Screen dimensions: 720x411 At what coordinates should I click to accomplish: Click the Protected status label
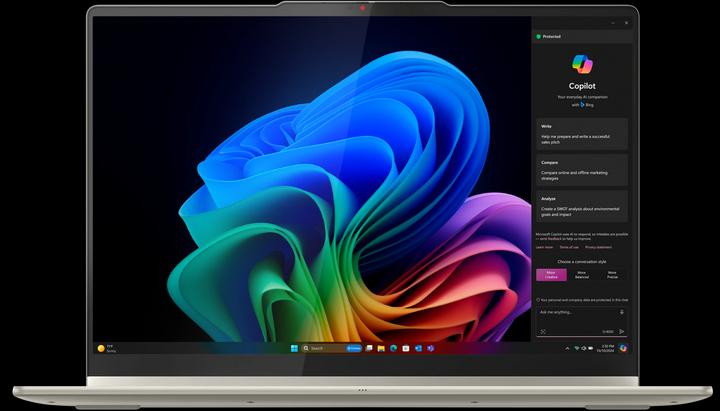(551, 36)
